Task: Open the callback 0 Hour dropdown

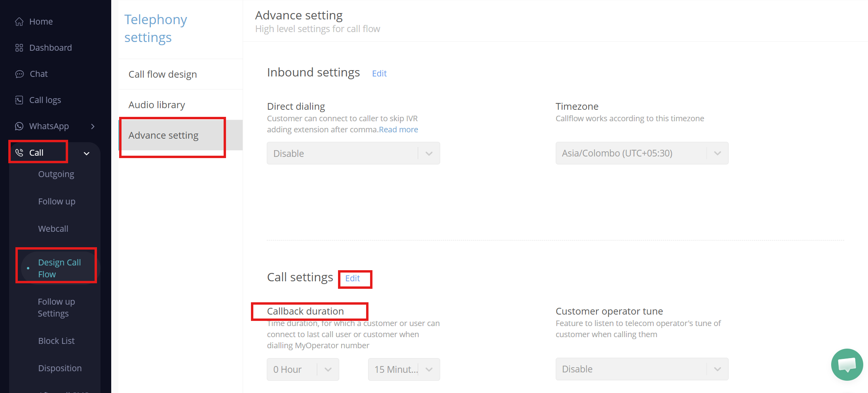Action: coord(302,369)
